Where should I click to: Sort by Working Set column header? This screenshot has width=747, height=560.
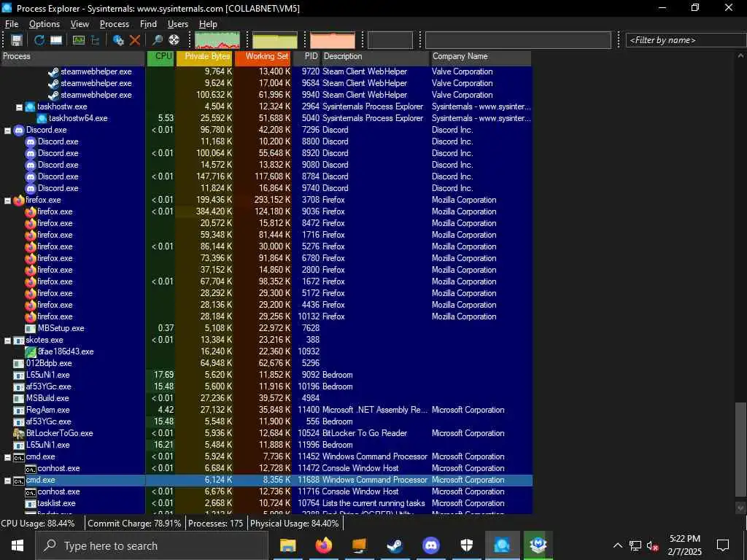click(263, 57)
